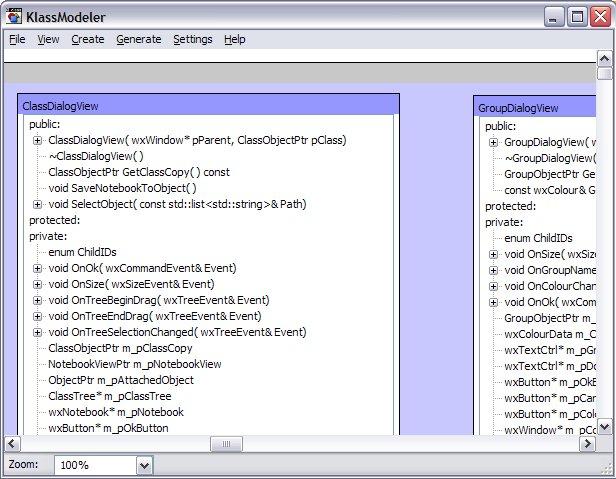Expand the void SelectObject node
This screenshot has width=616, height=479.
coord(37,204)
